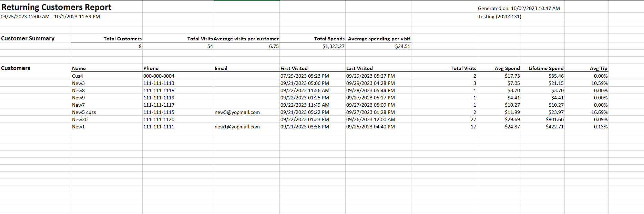
Task: Click the New20 lifetime spend $801.60
Action: [554, 119]
